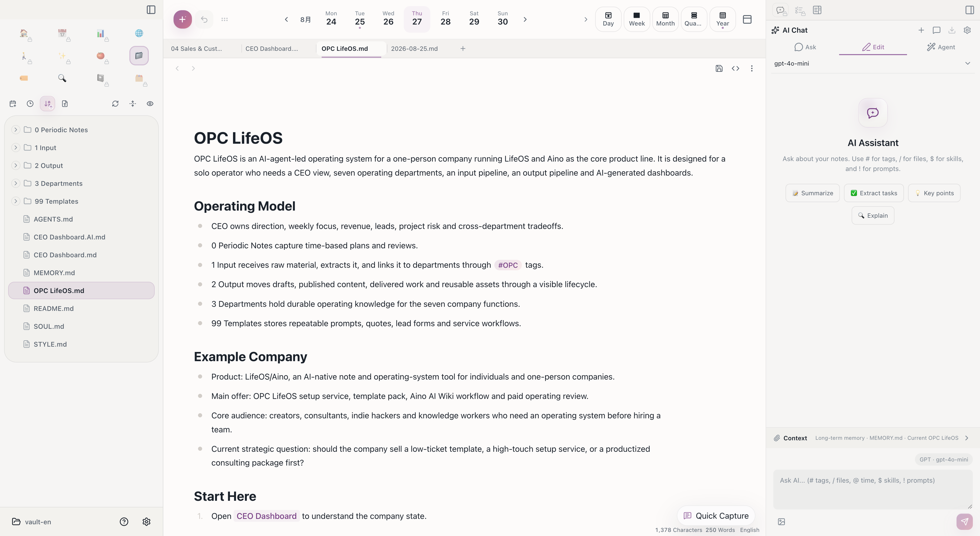Switch to the CEO Dashboard tab
980x536 pixels.
(272, 49)
